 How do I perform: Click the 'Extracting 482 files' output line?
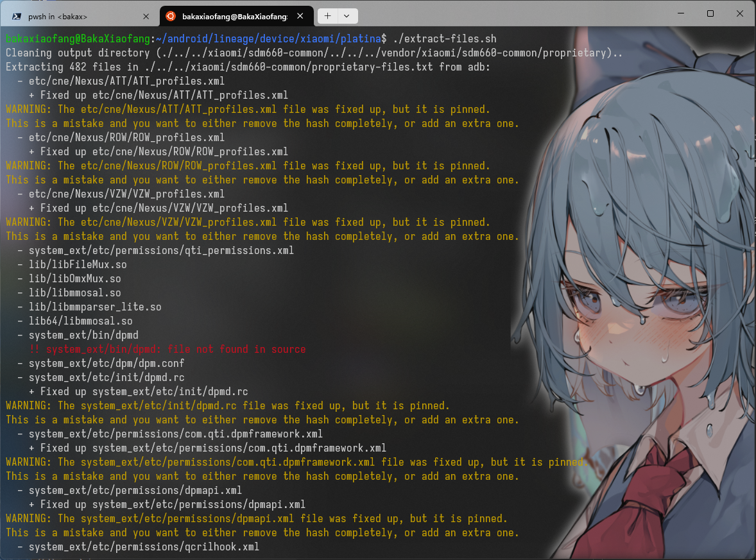tap(248, 67)
